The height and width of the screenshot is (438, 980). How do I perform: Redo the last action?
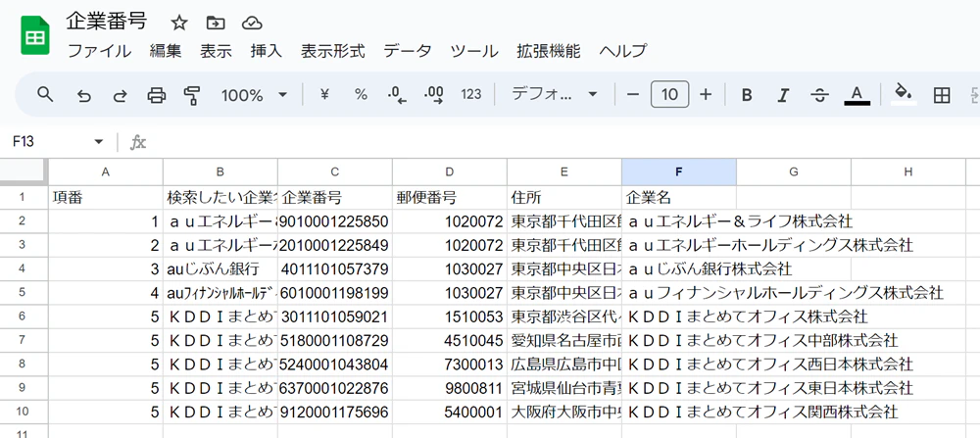point(120,95)
